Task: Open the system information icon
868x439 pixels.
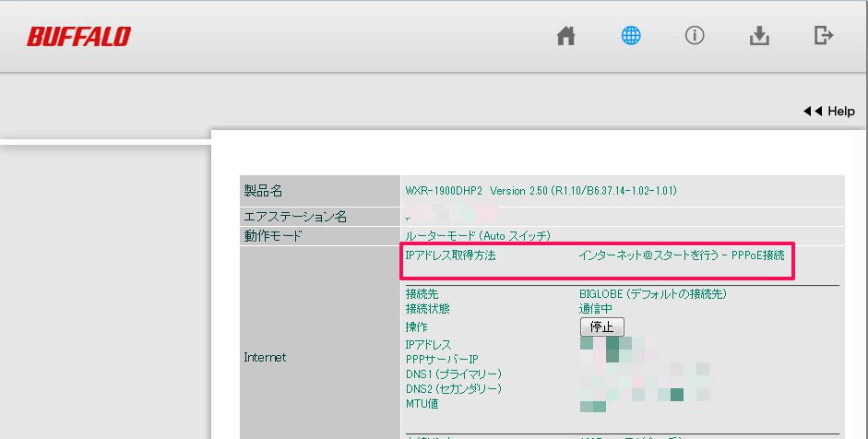Action: click(695, 35)
